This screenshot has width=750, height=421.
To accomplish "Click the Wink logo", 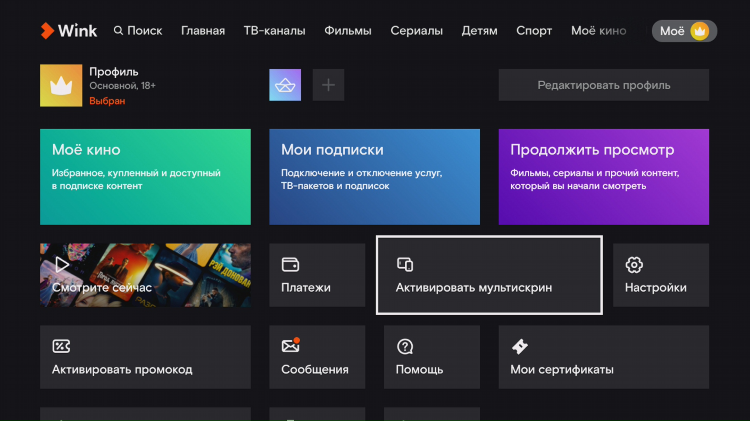I will (x=69, y=31).
